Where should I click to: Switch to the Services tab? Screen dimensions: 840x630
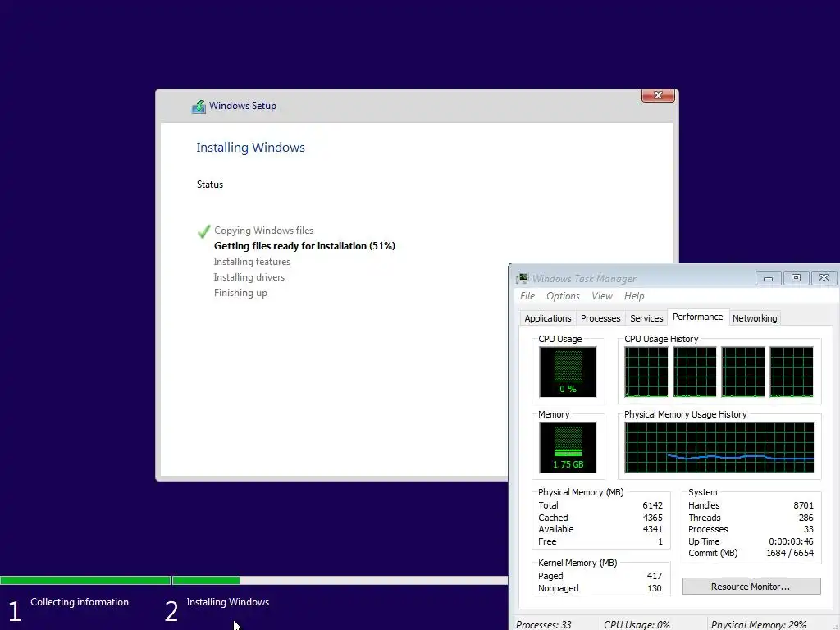[646, 318]
